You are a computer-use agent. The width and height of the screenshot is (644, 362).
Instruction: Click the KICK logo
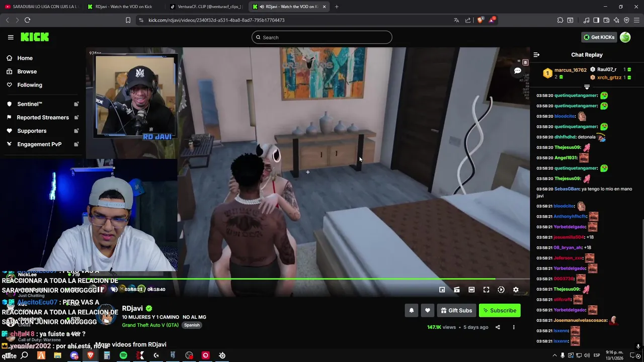coord(35,37)
